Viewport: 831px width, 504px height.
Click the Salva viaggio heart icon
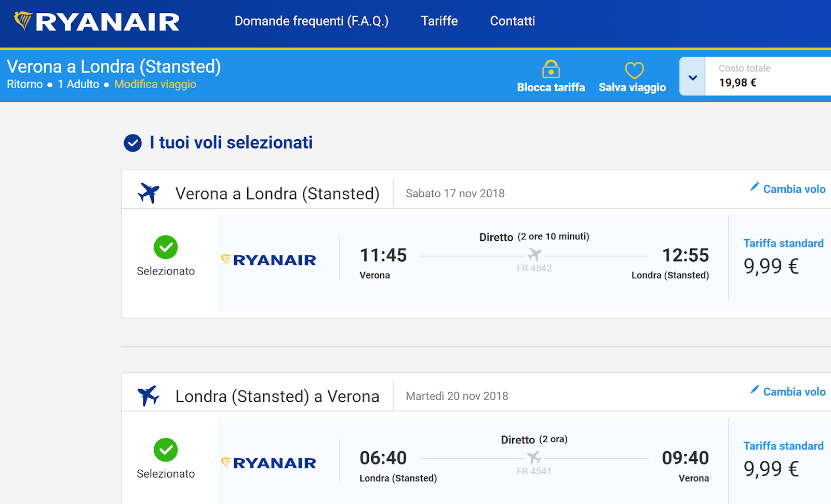[634, 70]
